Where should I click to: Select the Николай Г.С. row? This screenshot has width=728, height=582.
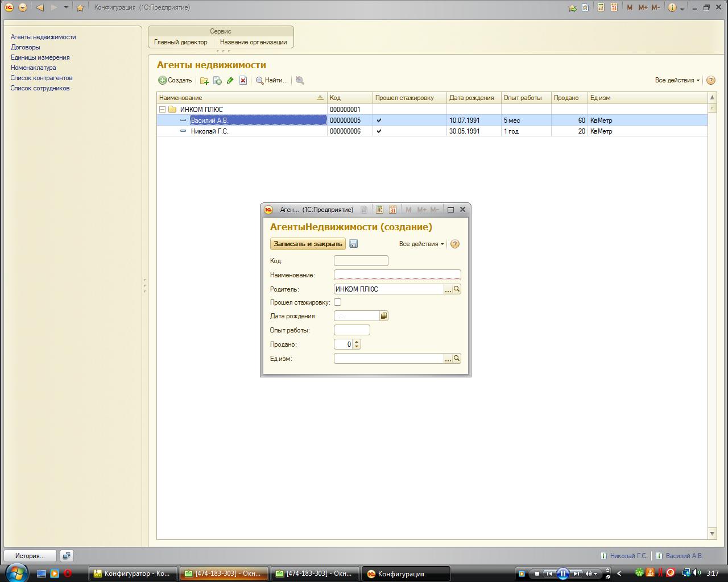432,131
